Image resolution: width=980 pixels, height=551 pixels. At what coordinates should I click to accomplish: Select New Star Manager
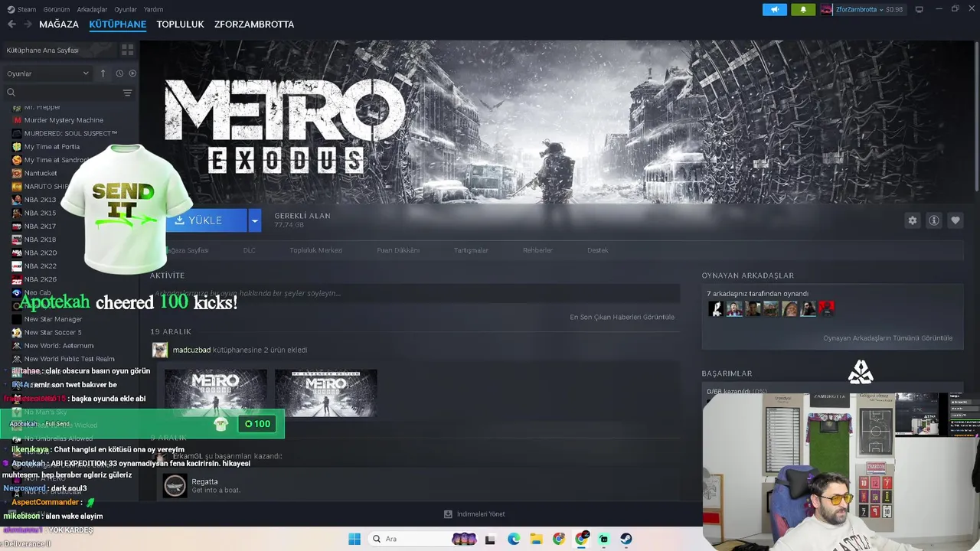point(53,319)
